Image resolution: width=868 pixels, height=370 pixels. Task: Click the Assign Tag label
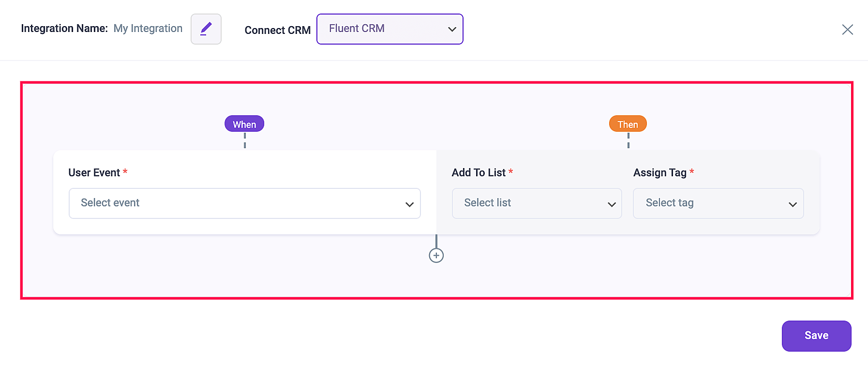[660, 172]
